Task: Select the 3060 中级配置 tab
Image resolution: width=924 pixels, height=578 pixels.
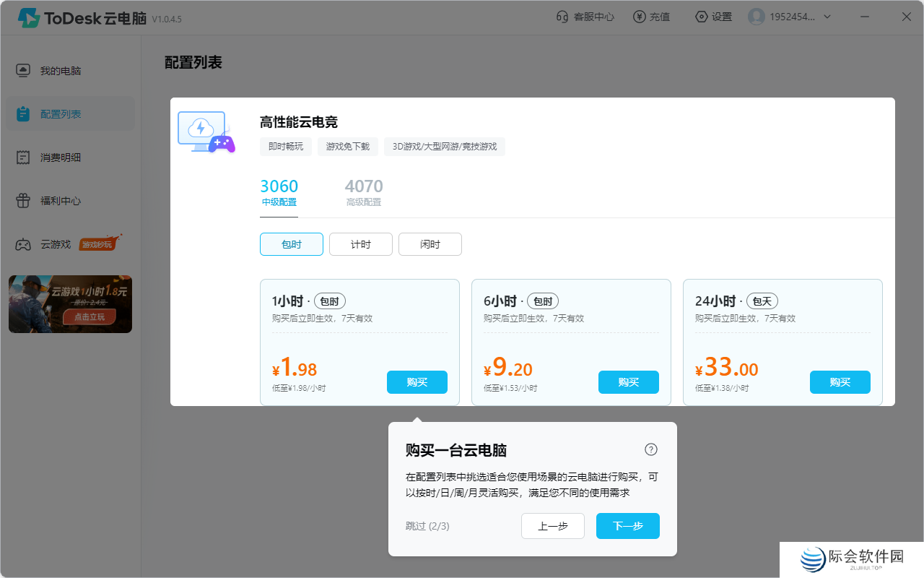Action: coord(279,192)
